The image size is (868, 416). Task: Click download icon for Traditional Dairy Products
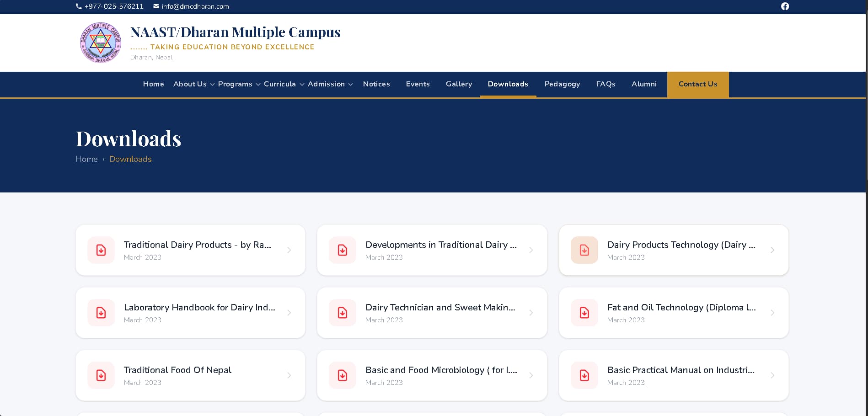pyautogui.click(x=101, y=250)
